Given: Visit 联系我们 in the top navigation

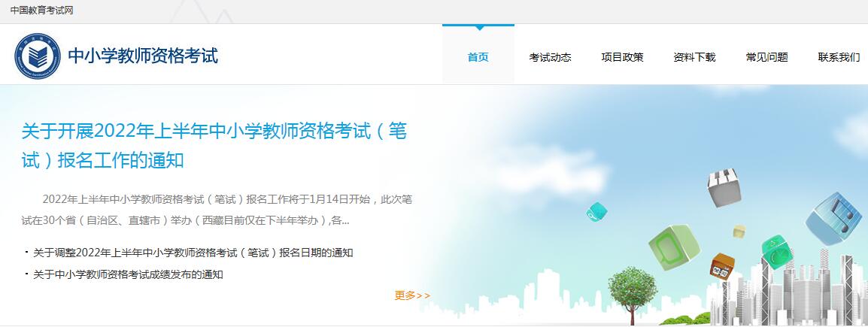Looking at the screenshot, I should (839, 57).
